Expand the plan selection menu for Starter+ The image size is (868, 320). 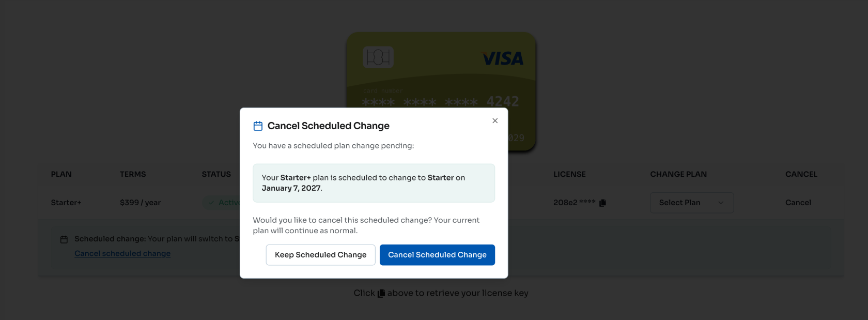[691, 203]
